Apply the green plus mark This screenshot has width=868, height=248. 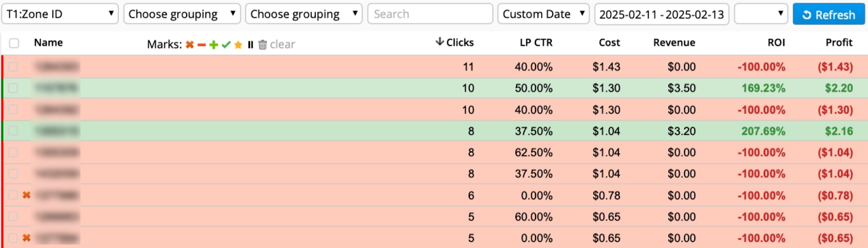coord(214,44)
